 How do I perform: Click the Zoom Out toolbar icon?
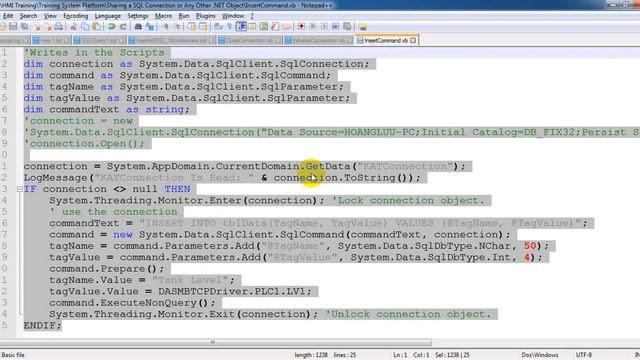click(177, 27)
